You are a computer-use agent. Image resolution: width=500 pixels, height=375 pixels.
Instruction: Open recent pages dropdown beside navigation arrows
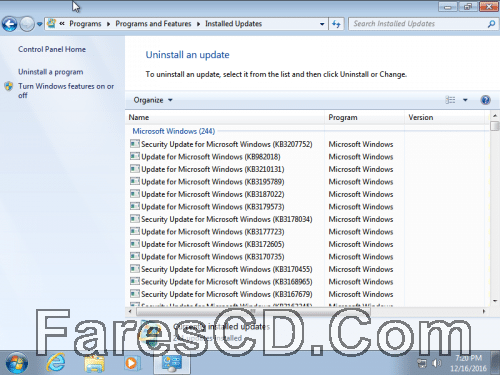[39, 24]
